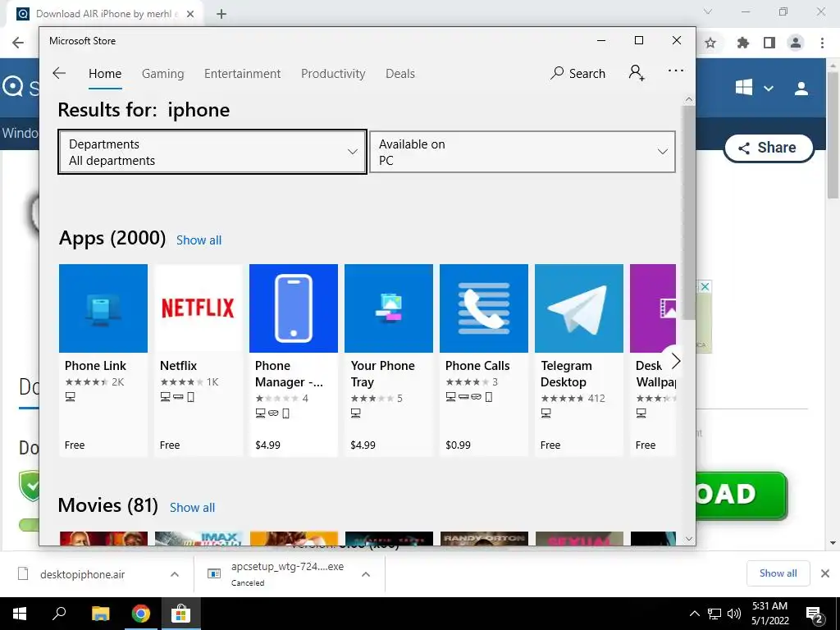840x630 pixels.
Task: Go back in Microsoft Store
Action: tap(59, 73)
